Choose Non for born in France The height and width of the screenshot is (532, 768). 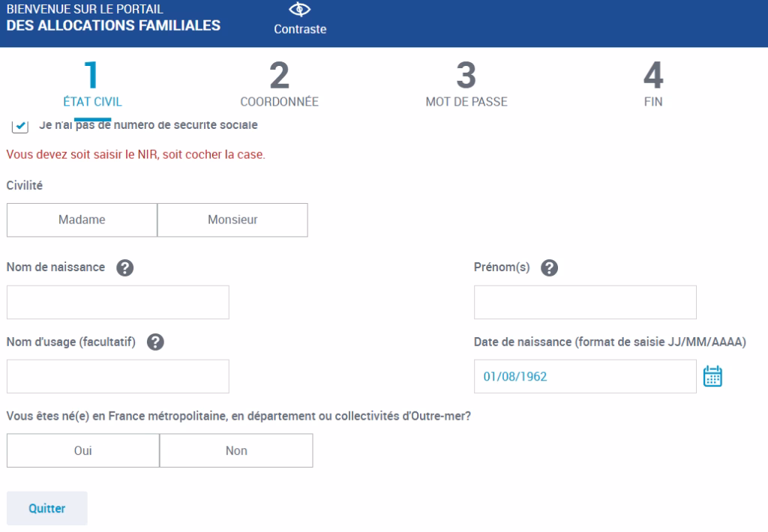236,451
